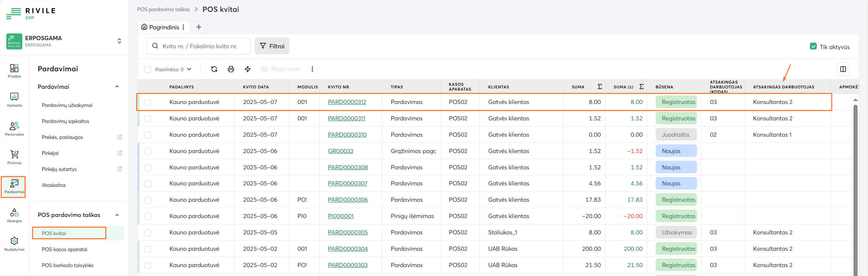Click the lightning bolt quick actions icon
This screenshot has height=276, width=868.
[248, 69]
